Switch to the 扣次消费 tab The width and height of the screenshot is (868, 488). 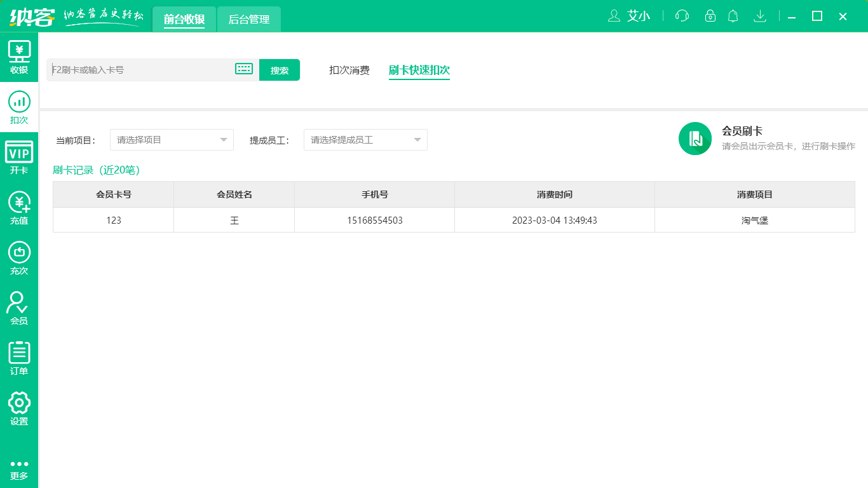coord(349,70)
